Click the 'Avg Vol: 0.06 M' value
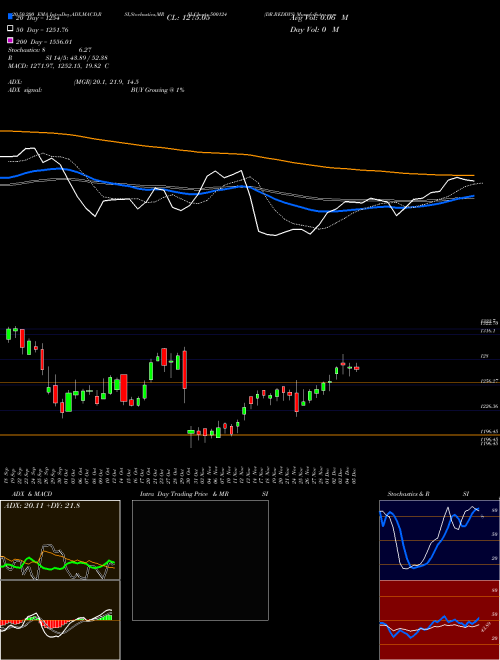The width and height of the screenshot is (500, 660). (x=319, y=18)
